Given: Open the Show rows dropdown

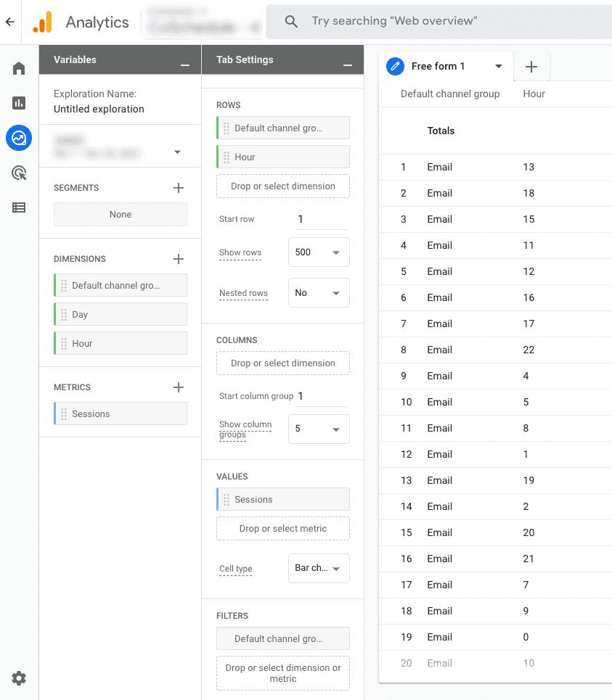Looking at the screenshot, I should tap(318, 252).
